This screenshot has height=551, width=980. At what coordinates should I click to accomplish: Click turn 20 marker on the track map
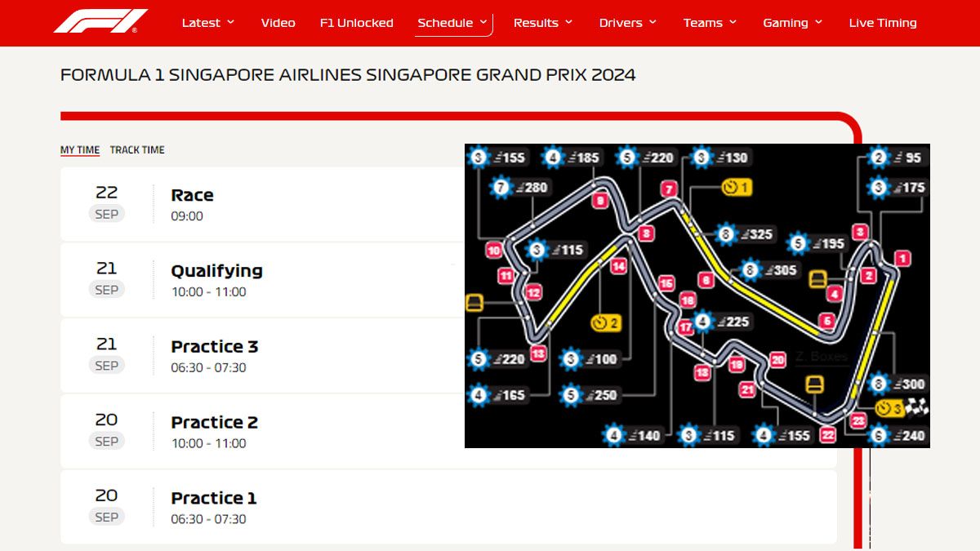pyautogui.click(x=777, y=360)
